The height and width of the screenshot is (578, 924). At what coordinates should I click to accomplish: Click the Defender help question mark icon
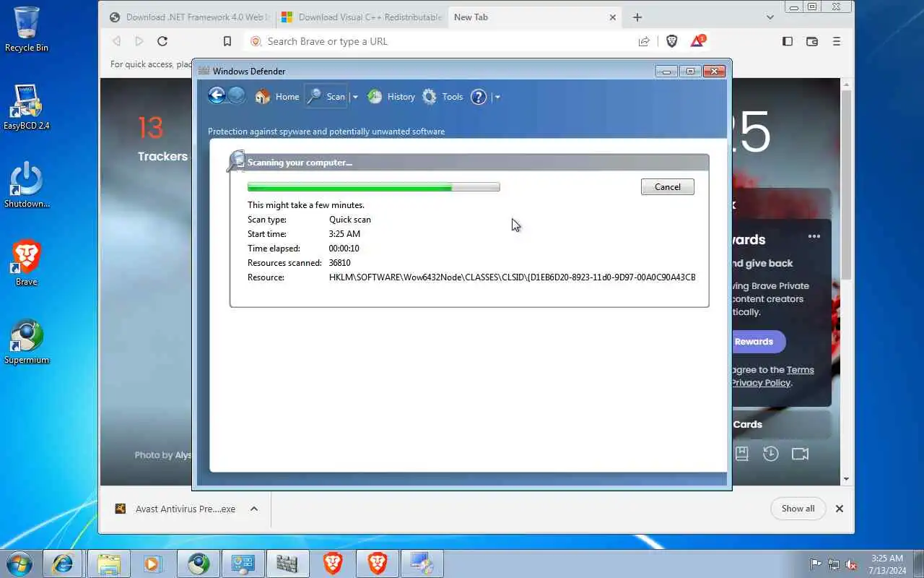pos(479,97)
